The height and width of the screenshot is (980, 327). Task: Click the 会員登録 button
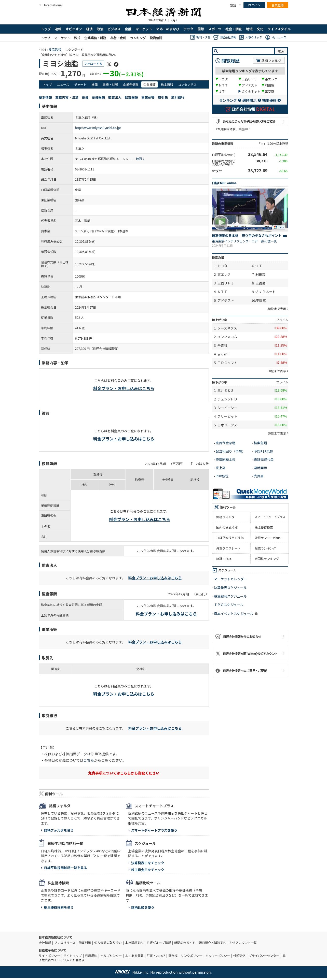pyautogui.click(x=277, y=5)
